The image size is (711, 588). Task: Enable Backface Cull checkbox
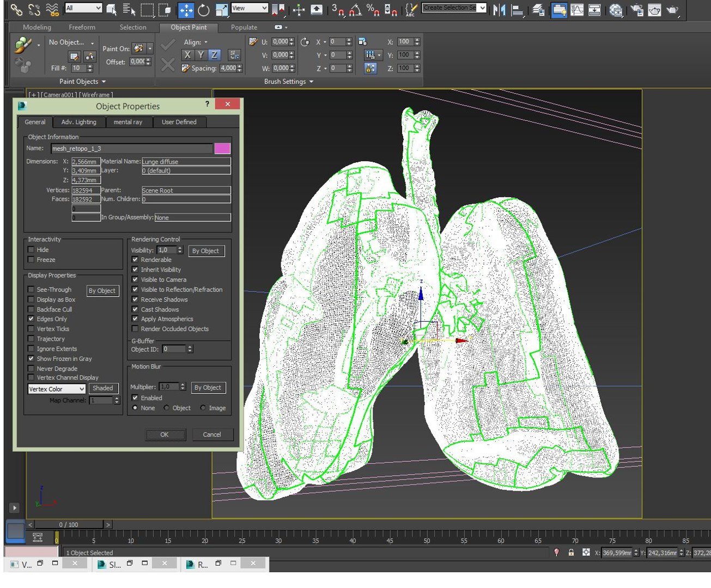[31, 309]
